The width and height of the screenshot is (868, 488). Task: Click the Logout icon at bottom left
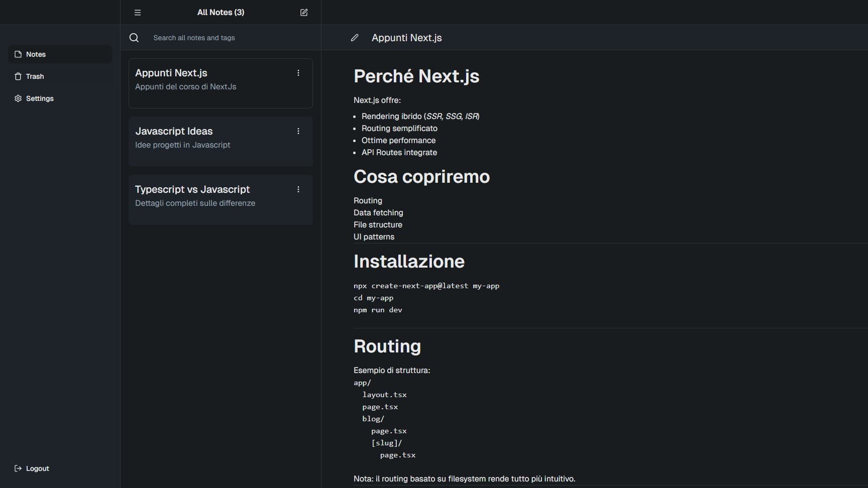(x=18, y=468)
